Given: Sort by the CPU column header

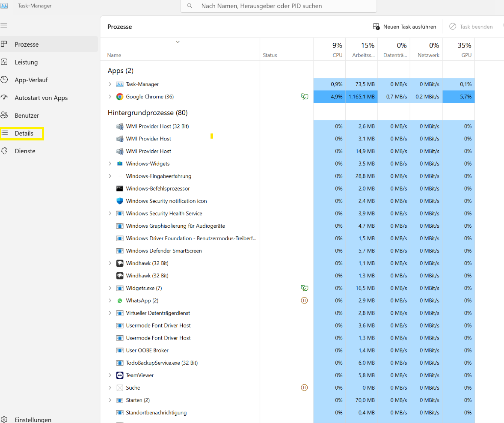Looking at the screenshot, I should pos(329,49).
